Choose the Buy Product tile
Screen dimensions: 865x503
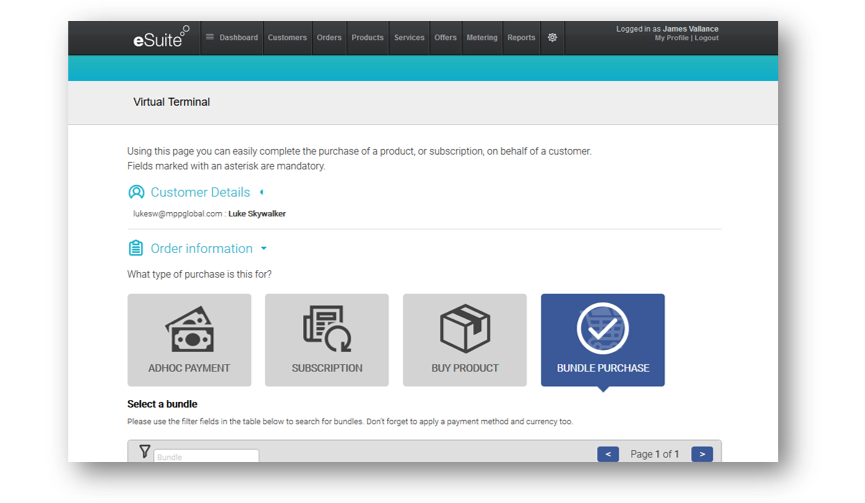465,340
